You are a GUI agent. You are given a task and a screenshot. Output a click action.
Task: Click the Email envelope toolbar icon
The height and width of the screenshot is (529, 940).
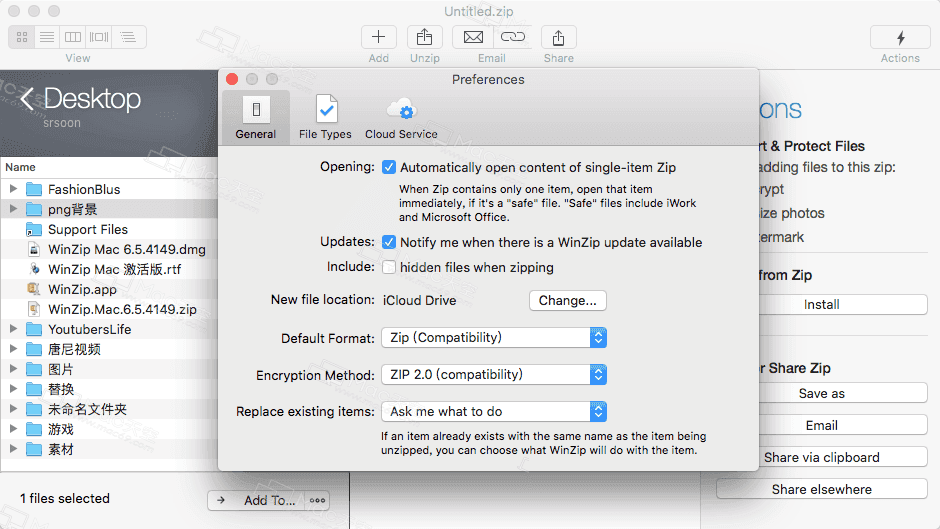(473, 37)
